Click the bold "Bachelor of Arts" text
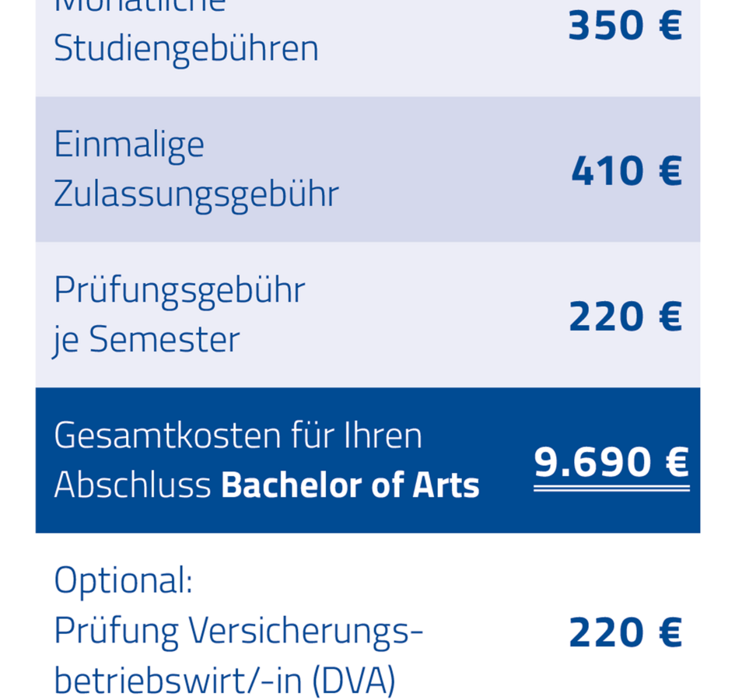 click(x=350, y=485)
